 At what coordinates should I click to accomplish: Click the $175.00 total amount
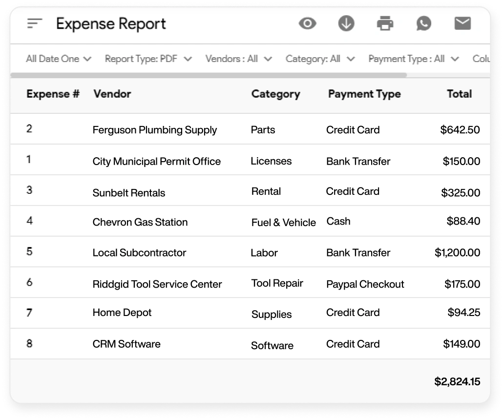tap(462, 284)
